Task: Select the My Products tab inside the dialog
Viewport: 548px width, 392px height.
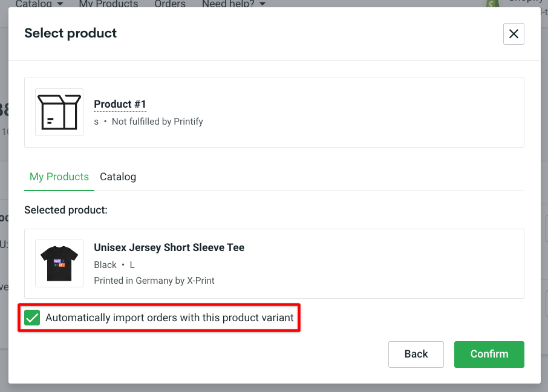Action: [59, 177]
